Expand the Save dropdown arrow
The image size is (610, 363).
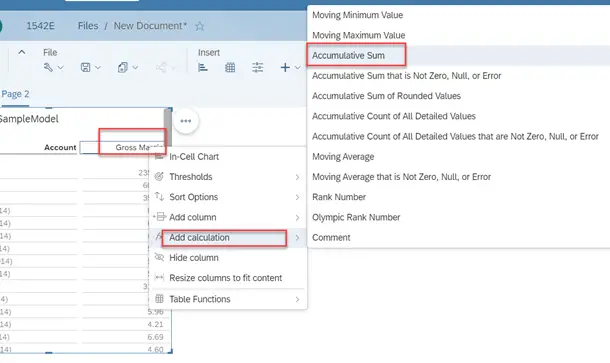[x=98, y=68]
